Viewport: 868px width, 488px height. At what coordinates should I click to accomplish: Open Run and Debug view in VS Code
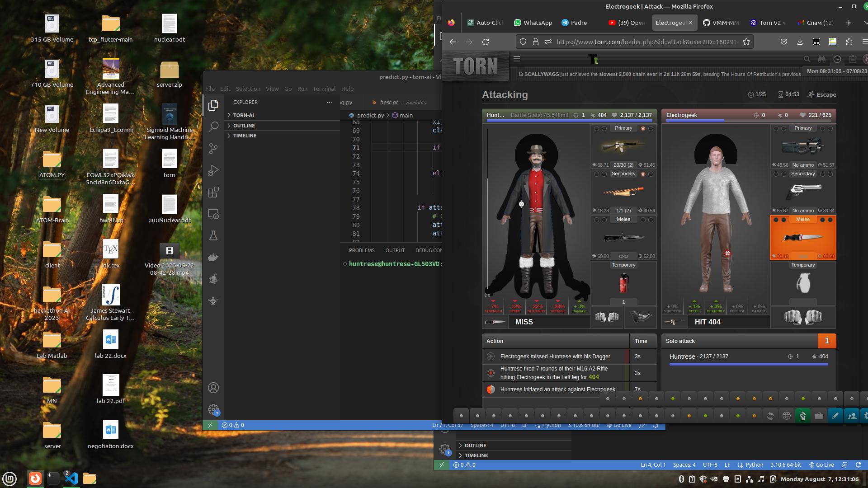click(x=213, y=170)
